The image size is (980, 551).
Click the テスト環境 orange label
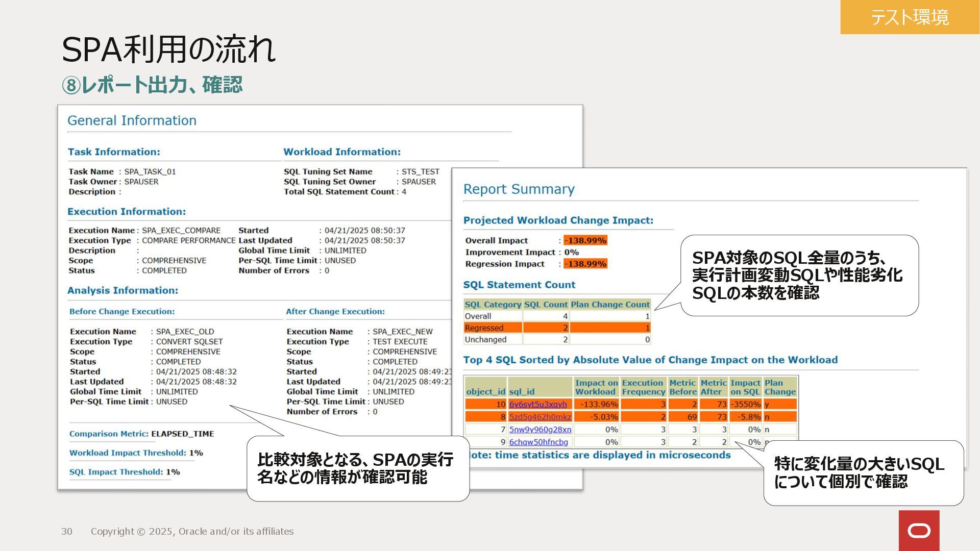pos(909,17)
